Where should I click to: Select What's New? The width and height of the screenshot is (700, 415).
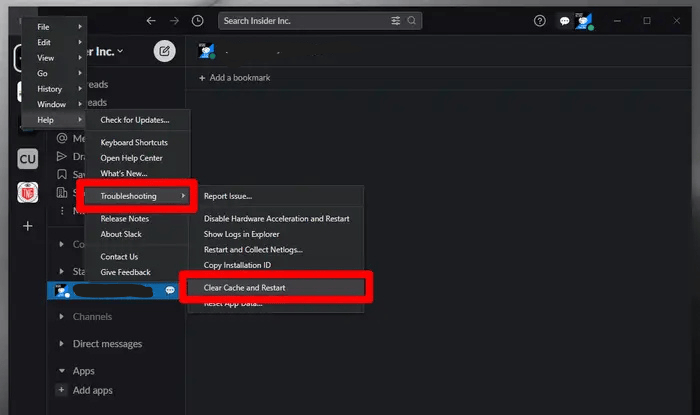point(124,174)
